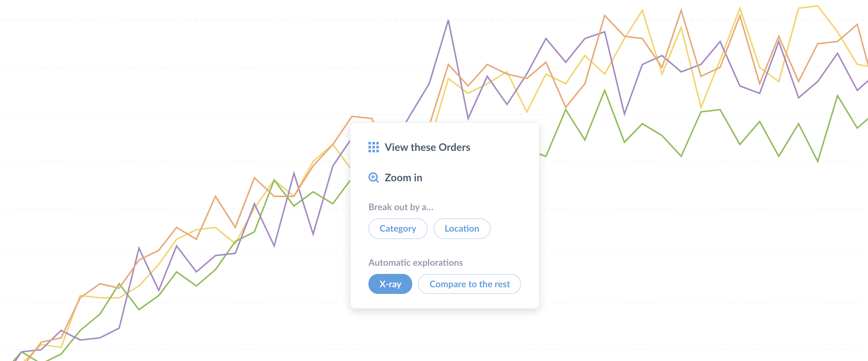Click the orange line's peak near the top center-right
This screenshot has height=361, width=868.
(x=681, y=11)
